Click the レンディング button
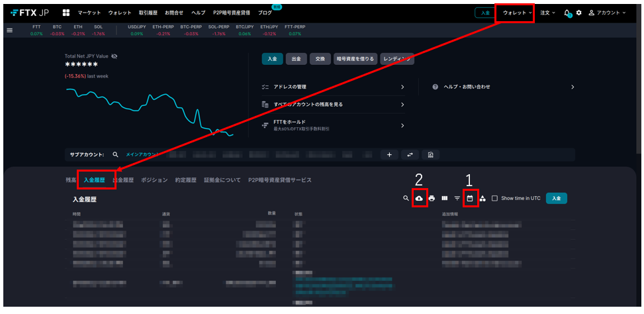This screenshot has width=644, height=314. (x=397, y=59)
